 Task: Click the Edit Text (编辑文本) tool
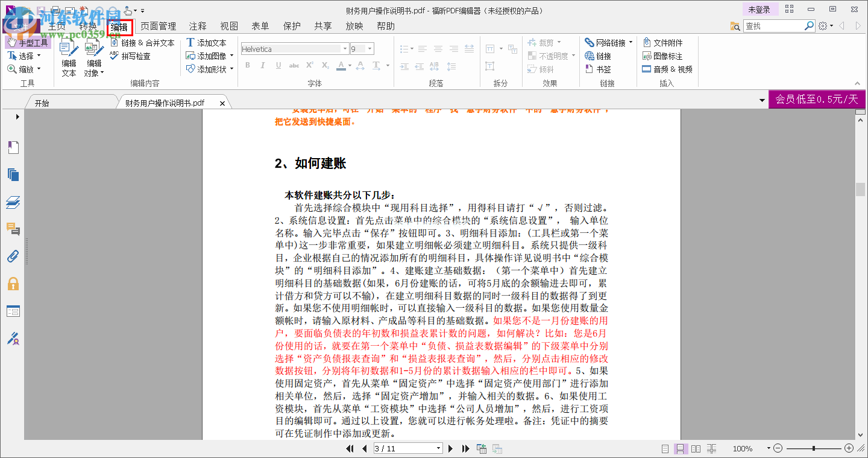pyautogui.click(x=69, y=58)
